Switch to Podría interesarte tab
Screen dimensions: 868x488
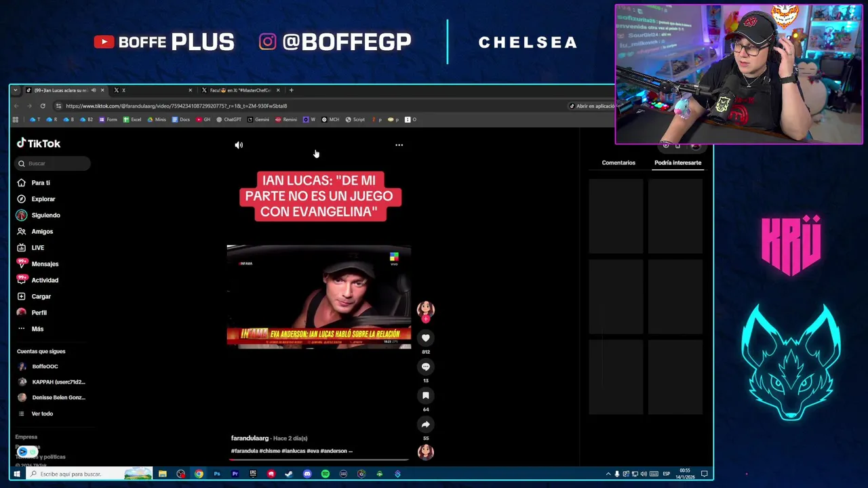677,163
